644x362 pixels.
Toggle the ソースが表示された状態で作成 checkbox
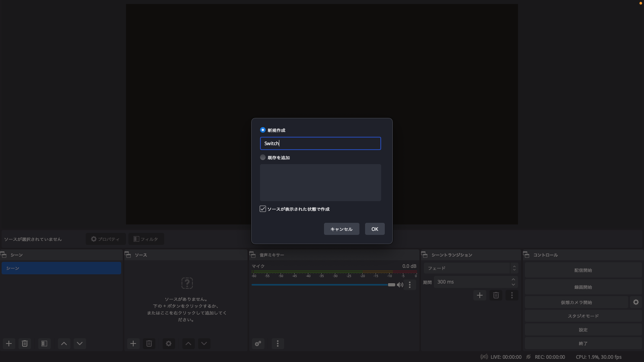[x=263, y=209]
